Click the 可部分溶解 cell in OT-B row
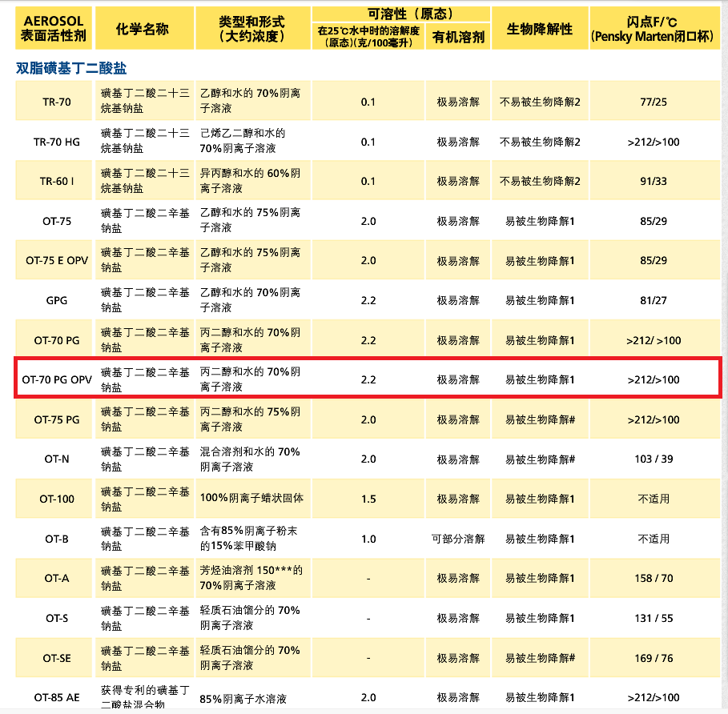The height and width of the screenshot is (714, 728). click(457, 539)
